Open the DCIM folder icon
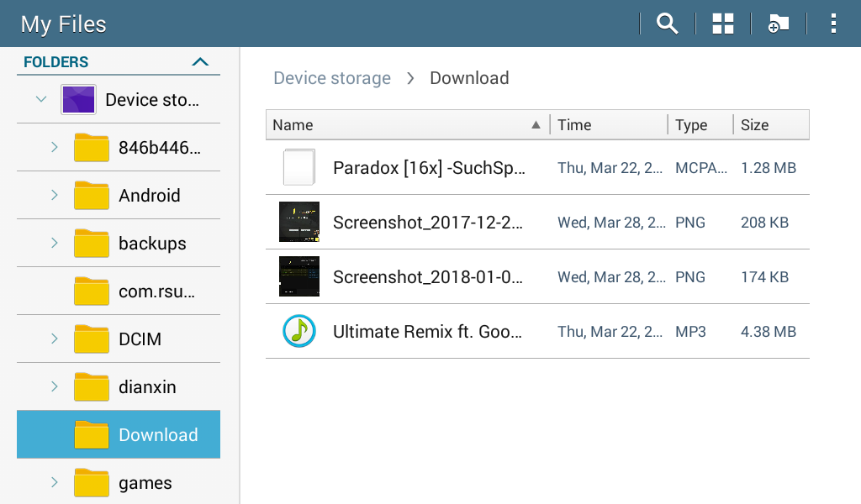Viewport: 861px width, 504px height. coord(92,339)
